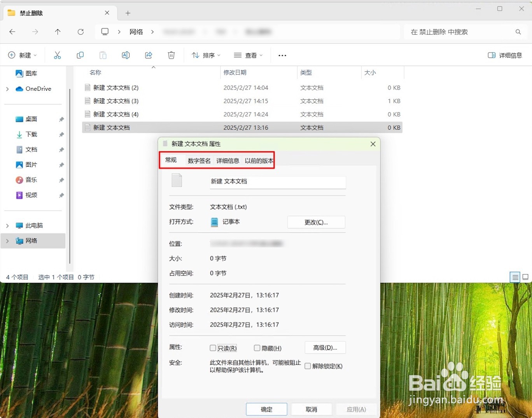The image size is (532, 418).
Task: Enable the 只读 checkbox
Action: coord(213,348)
